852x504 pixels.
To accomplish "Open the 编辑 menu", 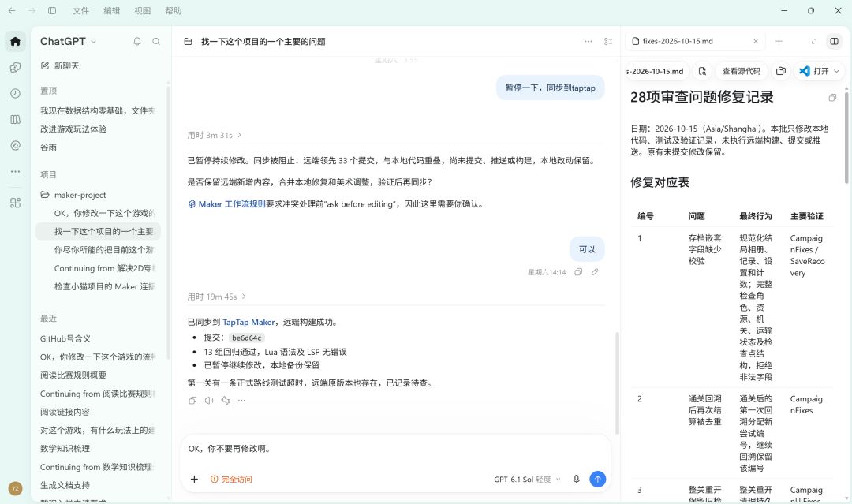I will point(112,11).
